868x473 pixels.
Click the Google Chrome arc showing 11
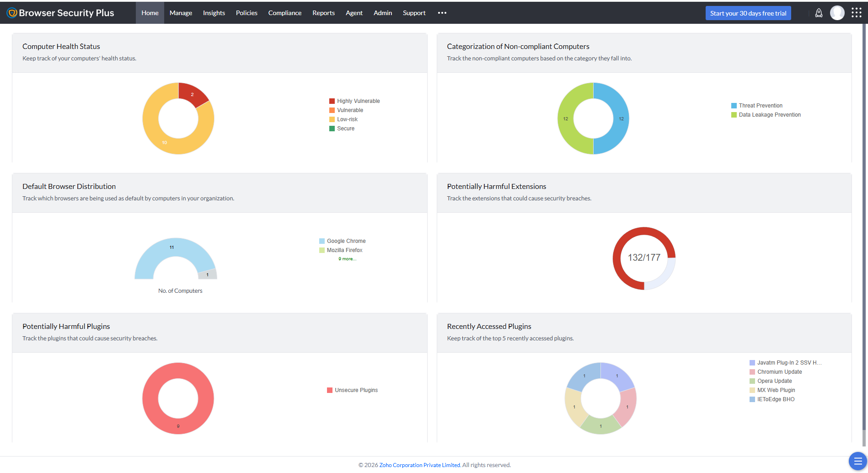171,247
